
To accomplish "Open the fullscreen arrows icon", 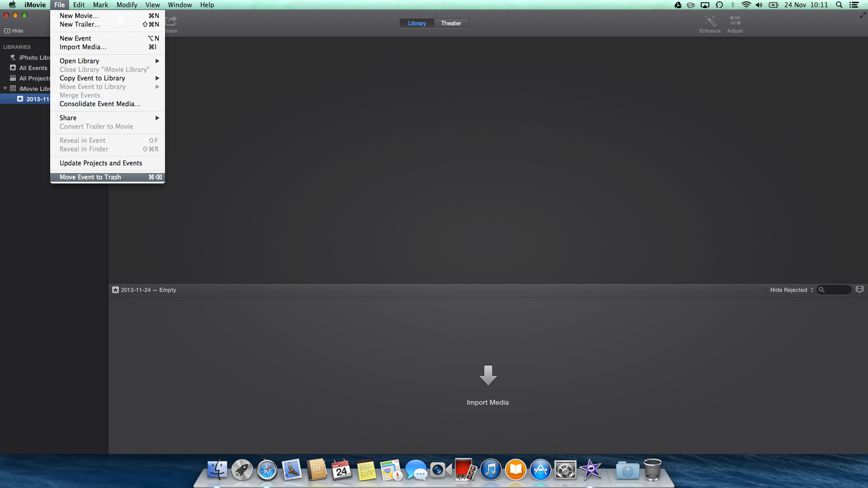I will (x=862, y=15).
